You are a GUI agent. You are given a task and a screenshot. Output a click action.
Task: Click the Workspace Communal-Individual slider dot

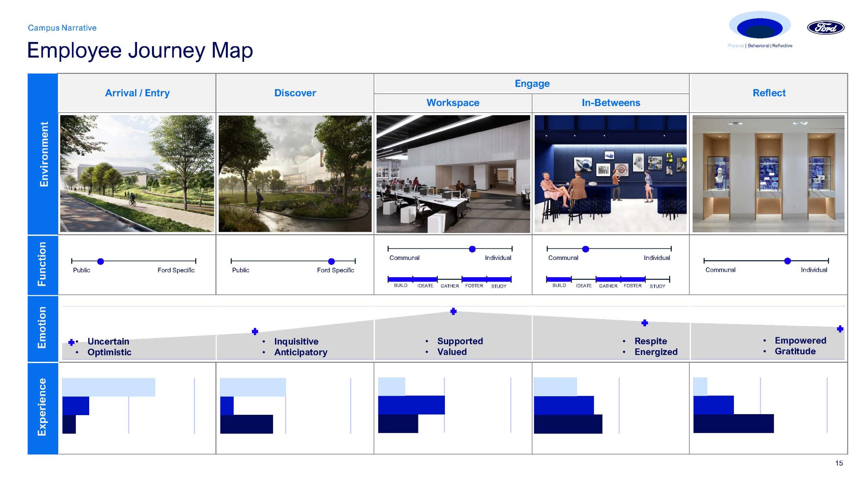pos(472,249)
